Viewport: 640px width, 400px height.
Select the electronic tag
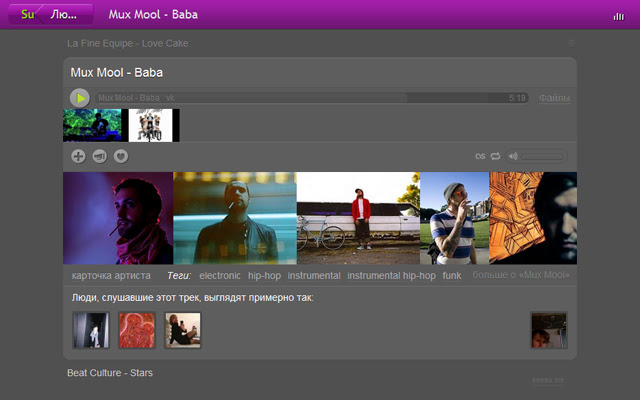(220, 276)
